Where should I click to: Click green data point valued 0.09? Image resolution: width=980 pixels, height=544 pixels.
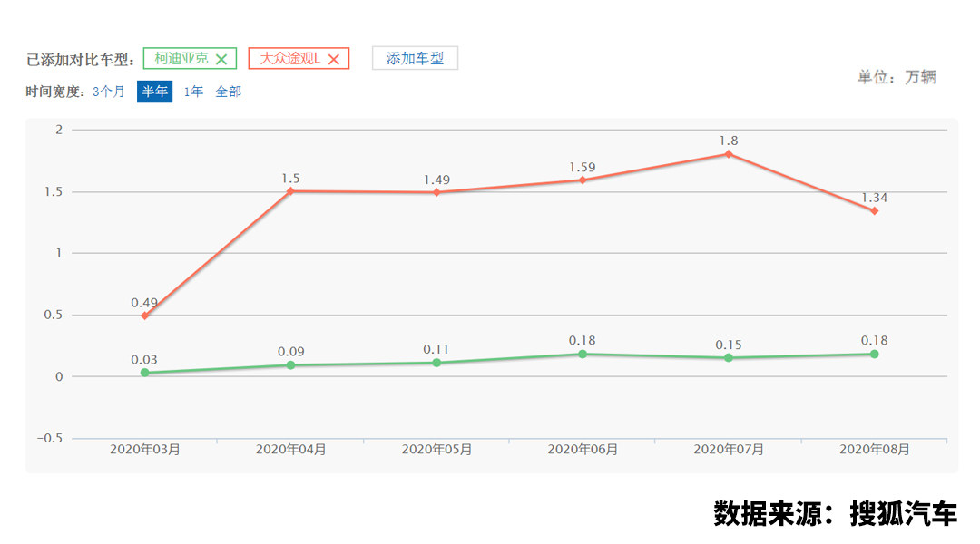[x=290, y=365]
